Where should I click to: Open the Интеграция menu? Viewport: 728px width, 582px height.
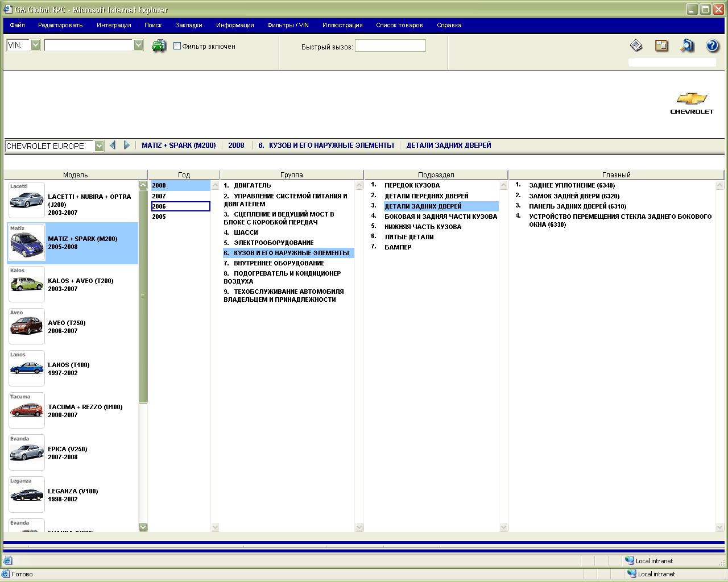pos(114,25)
